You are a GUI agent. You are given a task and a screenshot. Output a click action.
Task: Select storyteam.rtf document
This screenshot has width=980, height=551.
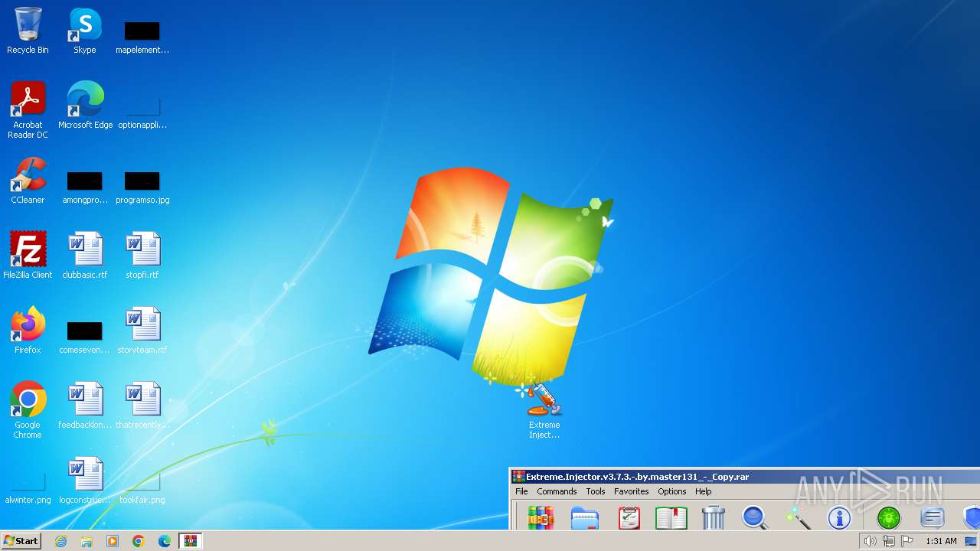(x=142, y=330)
